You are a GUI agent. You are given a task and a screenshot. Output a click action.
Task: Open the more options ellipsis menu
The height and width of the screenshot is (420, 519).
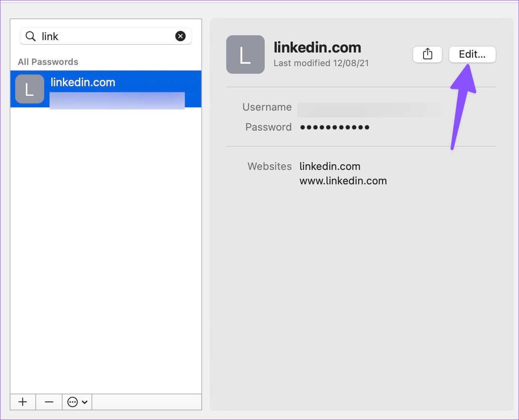click(x=77, y=402)
